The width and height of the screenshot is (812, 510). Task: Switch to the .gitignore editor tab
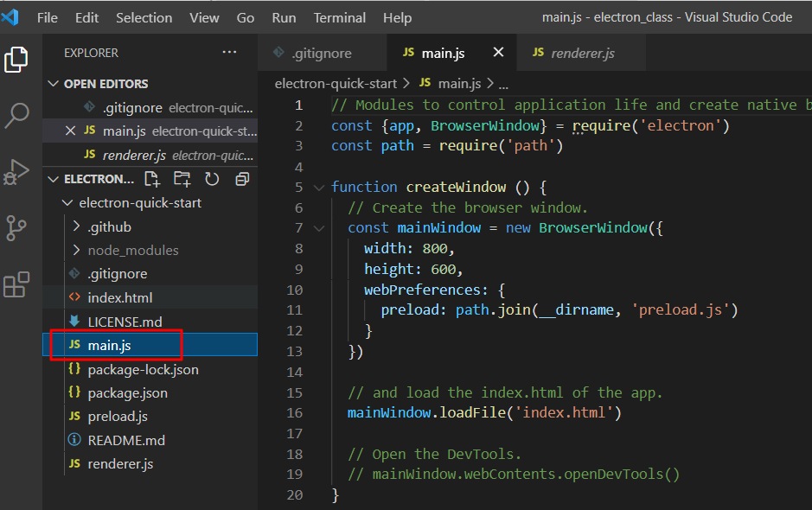pyautogui.click(x=322, y=53)
